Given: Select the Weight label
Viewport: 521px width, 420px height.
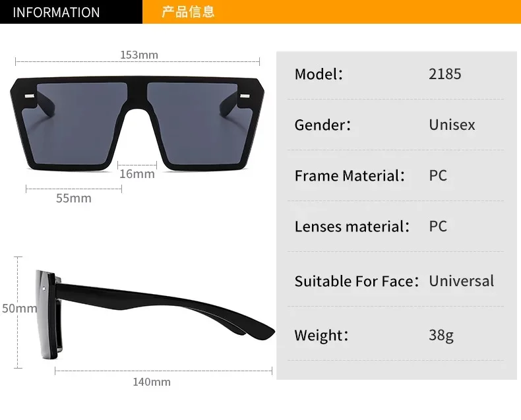Looking at the screenshot, I should pos(321,335).
